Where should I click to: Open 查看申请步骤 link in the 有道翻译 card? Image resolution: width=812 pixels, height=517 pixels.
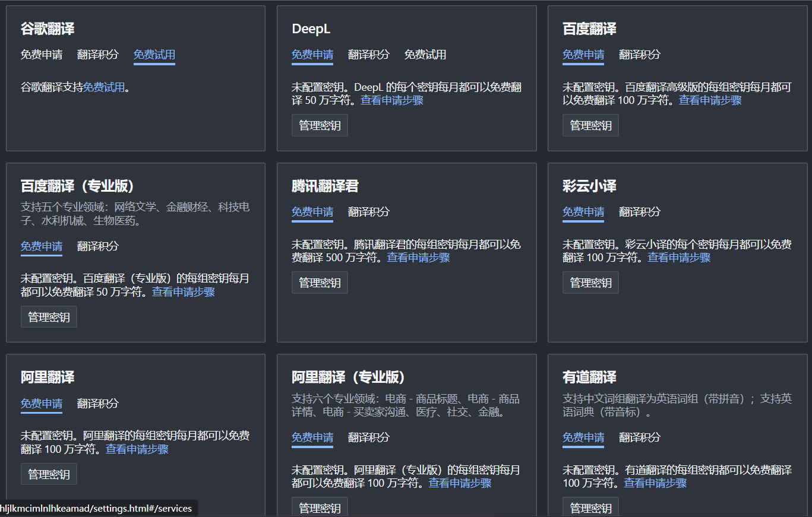click(x=655, y=483)
